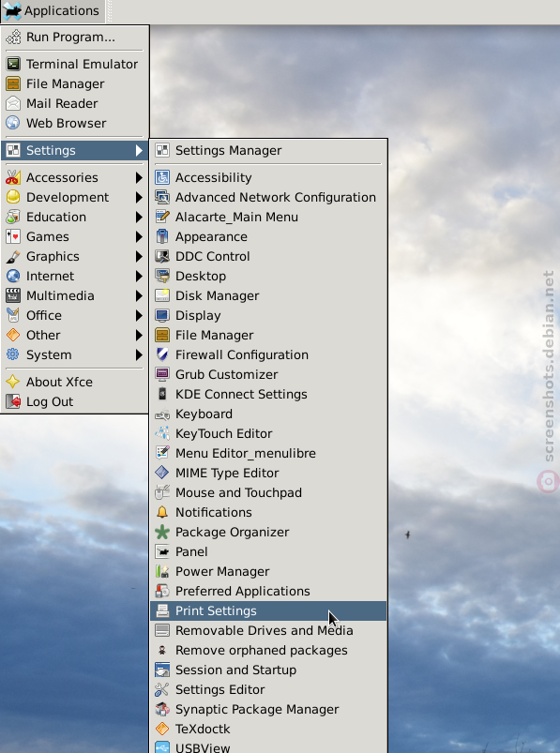This screenshot has height=753, width=560.
Task: Click the Synaptic Package Manager icon
Action: pos(162,709)
